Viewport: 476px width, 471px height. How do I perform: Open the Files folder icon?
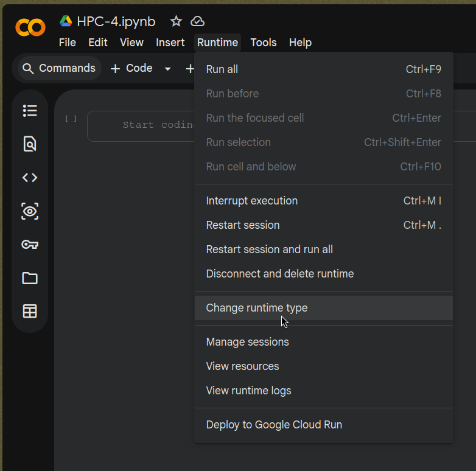30,278
